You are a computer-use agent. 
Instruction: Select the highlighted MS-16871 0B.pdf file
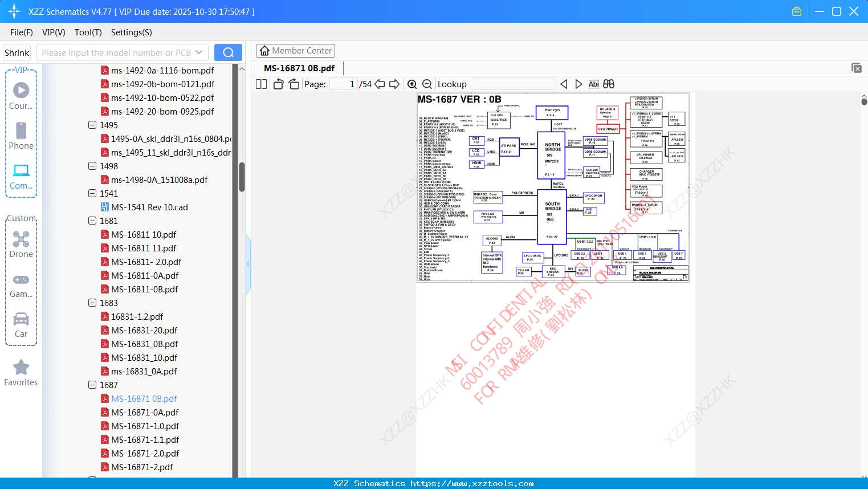tap(144, 398)
